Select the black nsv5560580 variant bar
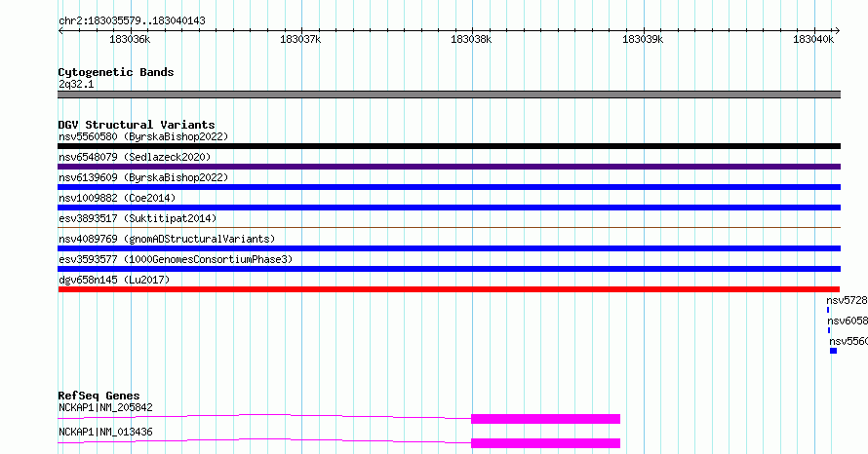 pos(449,146)
